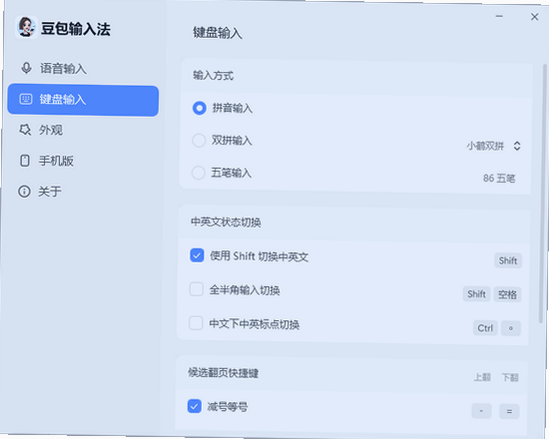Select the 键盘输入 sidebar item
Image resolution: width=549 pixels, height=439 pixels.
[83, 100]
